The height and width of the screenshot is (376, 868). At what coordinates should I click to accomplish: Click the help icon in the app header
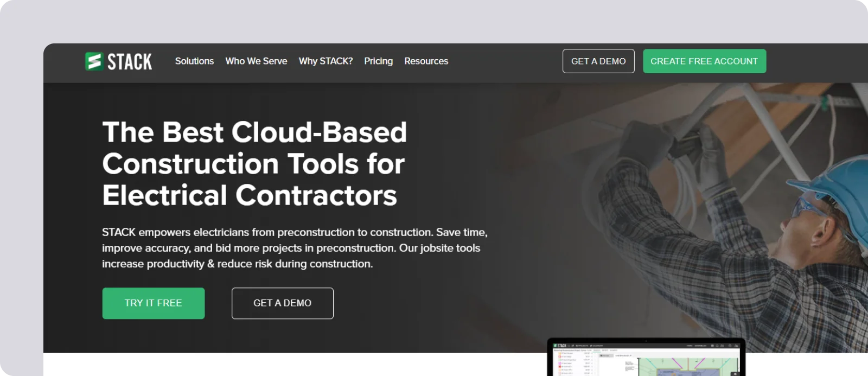(730, 346)
